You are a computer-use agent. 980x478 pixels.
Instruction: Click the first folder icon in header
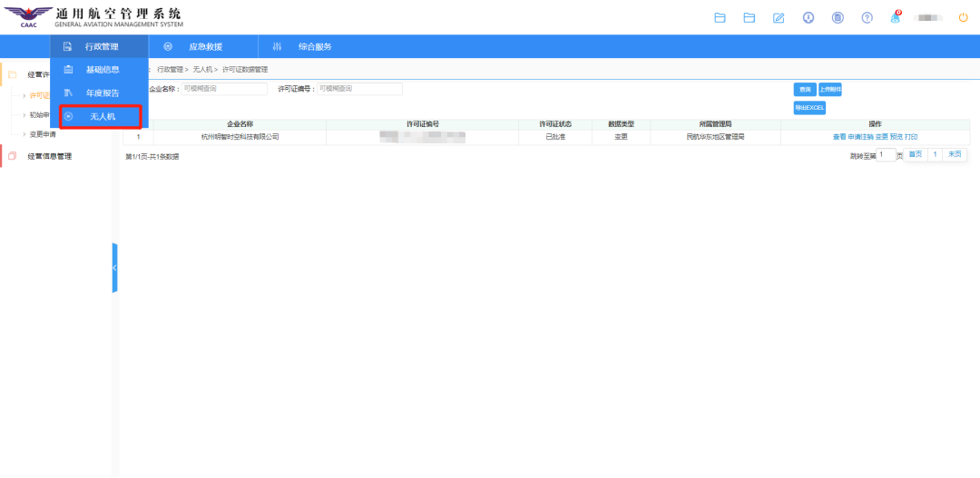(720, 18)
